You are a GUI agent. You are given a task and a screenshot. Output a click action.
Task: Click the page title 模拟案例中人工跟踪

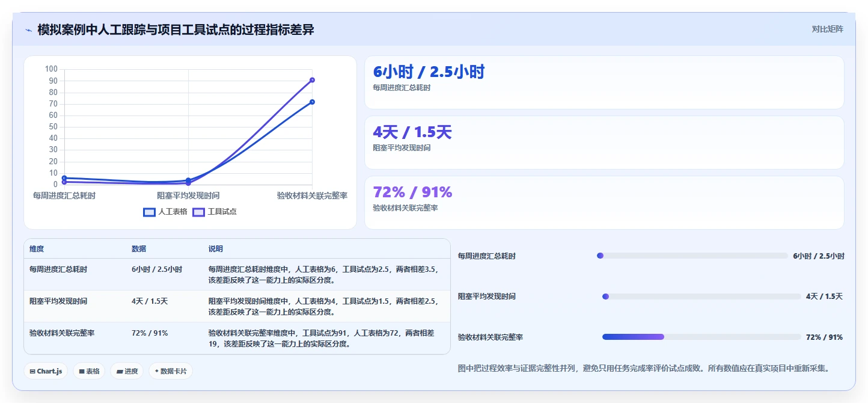click(176, 29)
